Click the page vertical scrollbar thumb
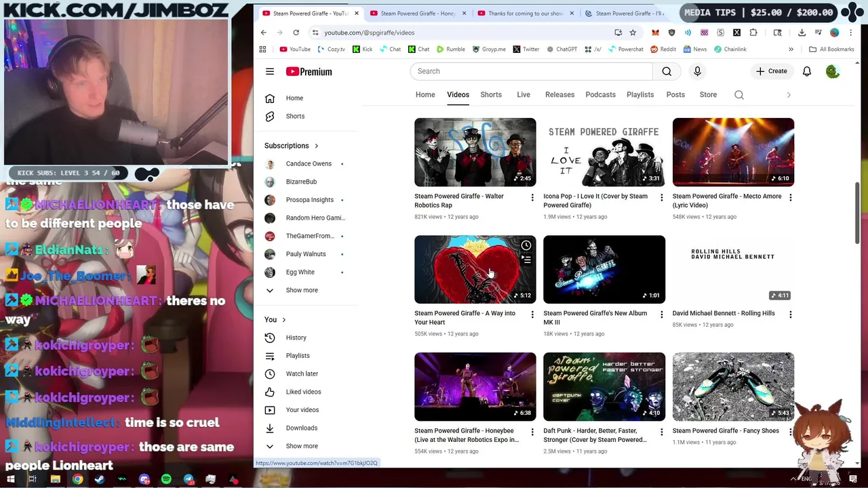This screenshot has height=488, width=868. 858,213
